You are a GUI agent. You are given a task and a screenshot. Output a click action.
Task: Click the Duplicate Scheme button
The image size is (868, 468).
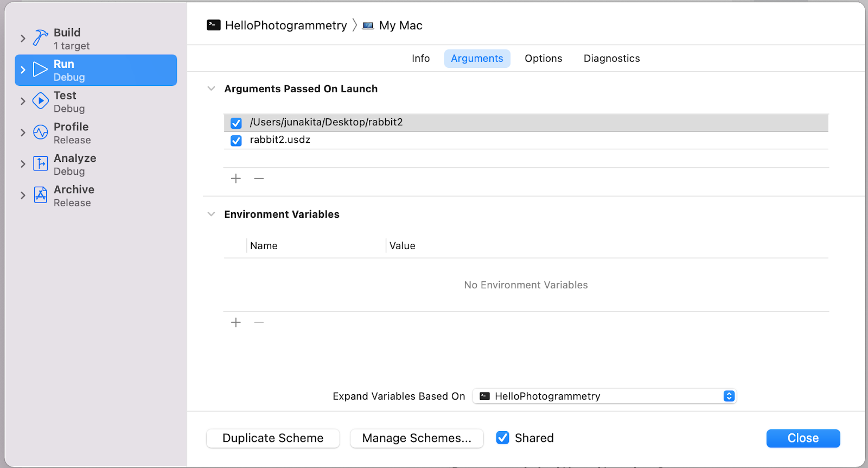(273, 438)
